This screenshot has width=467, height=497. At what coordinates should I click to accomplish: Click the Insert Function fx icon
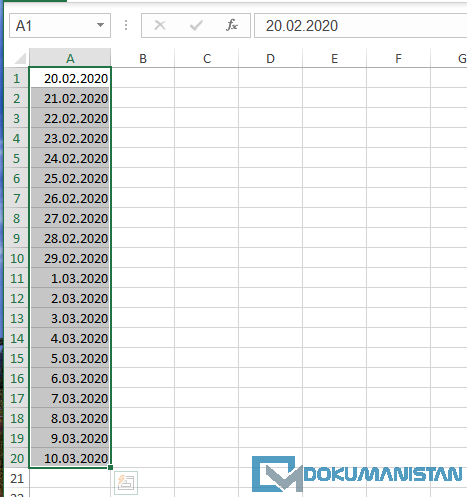(232, 25)
